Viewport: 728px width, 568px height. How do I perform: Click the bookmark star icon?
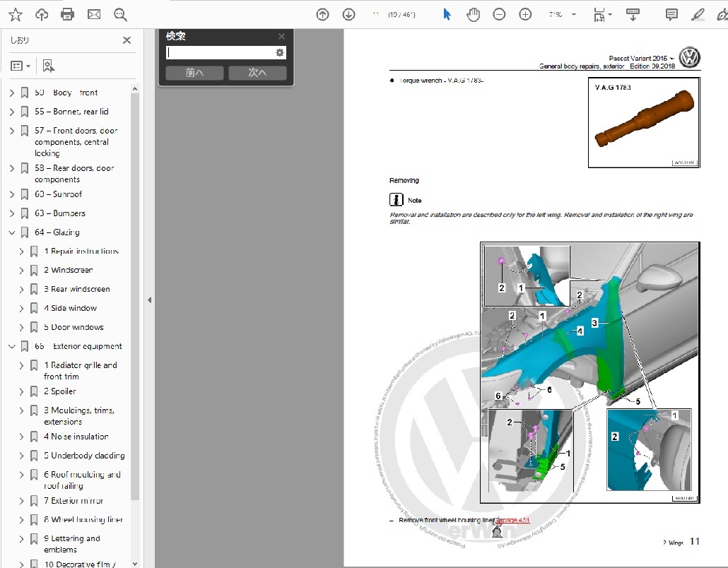(x=15, y=14)
